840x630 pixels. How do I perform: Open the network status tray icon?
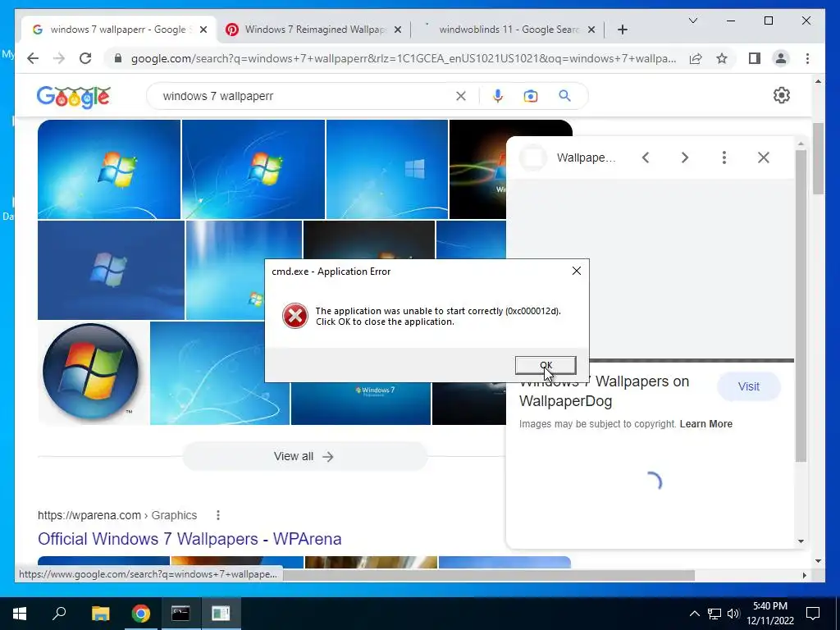point(714,614)
